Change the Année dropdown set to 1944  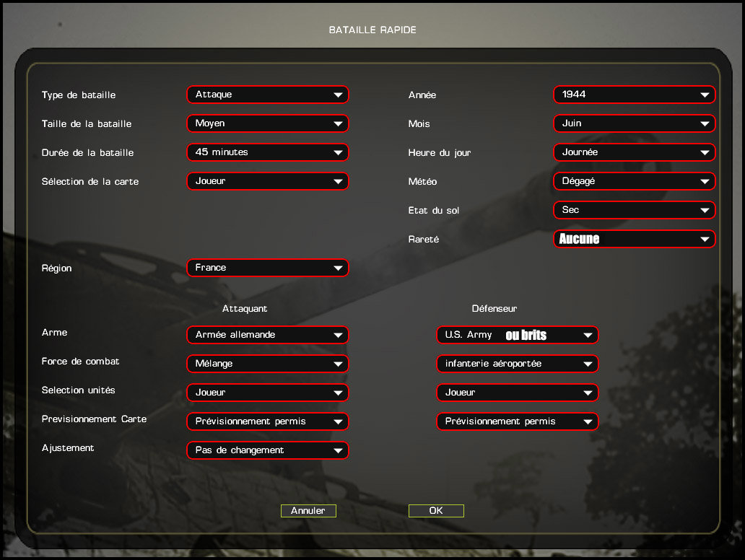tap(635, 95)
